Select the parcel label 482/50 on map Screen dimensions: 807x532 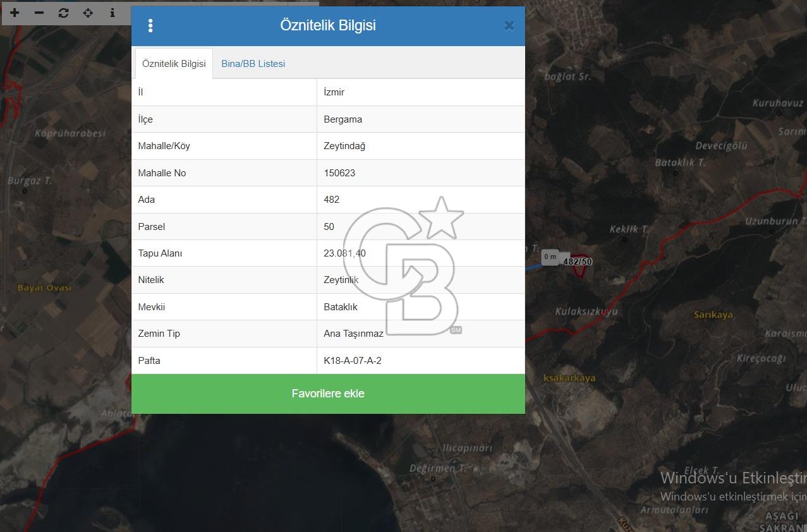click(578, 262)
